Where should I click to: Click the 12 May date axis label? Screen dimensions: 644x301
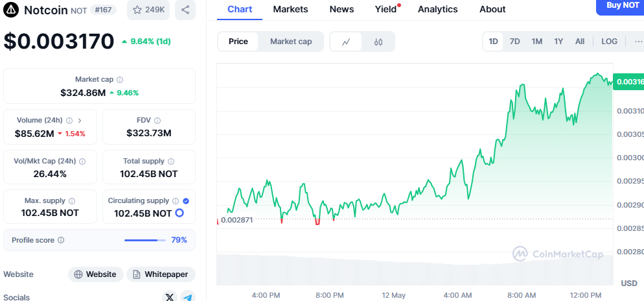393,295
